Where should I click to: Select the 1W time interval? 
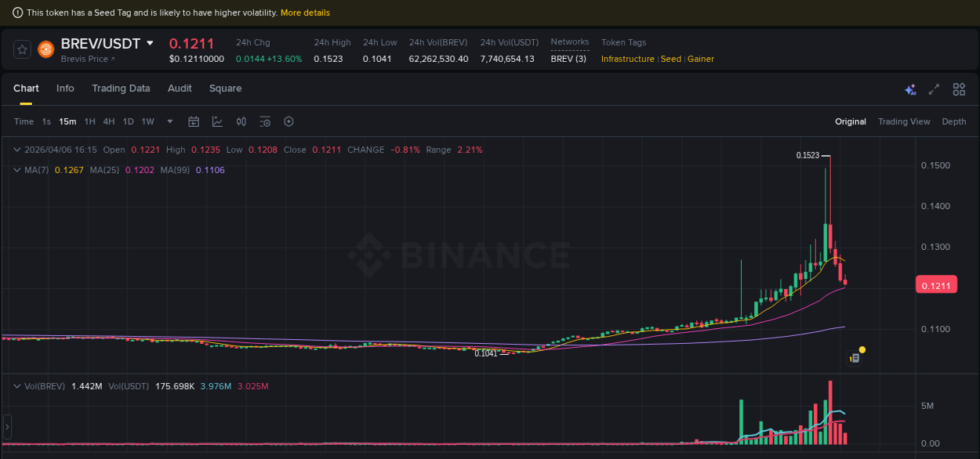(148, 121)
